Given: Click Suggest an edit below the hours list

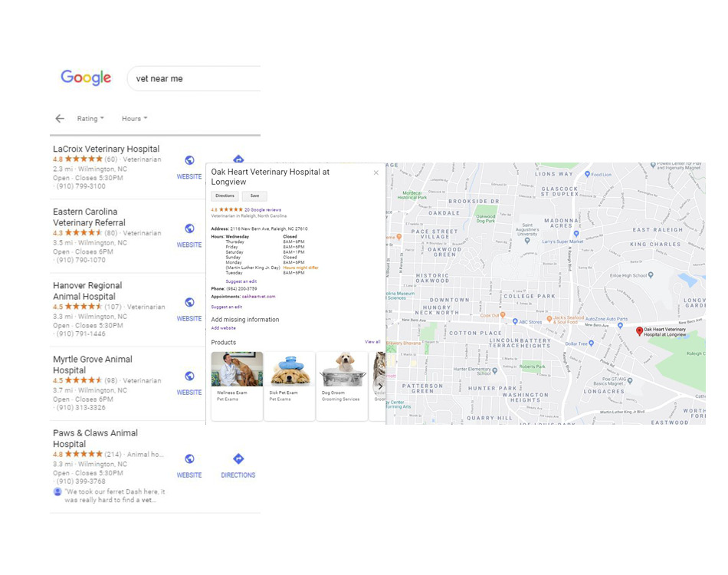Looking at the screenshot, I should point(241,281).
